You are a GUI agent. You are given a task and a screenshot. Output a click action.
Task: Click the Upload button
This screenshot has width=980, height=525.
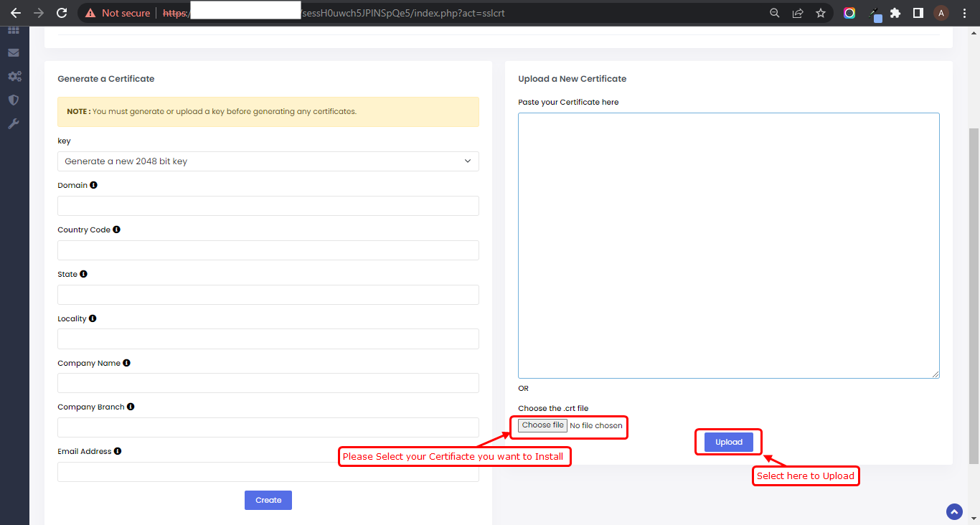728,442
